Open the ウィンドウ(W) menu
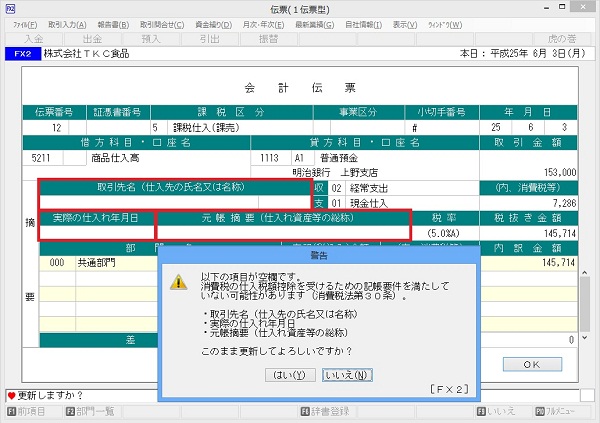Image resolution: width=600 pixels, height=423 pixels. 445,25
